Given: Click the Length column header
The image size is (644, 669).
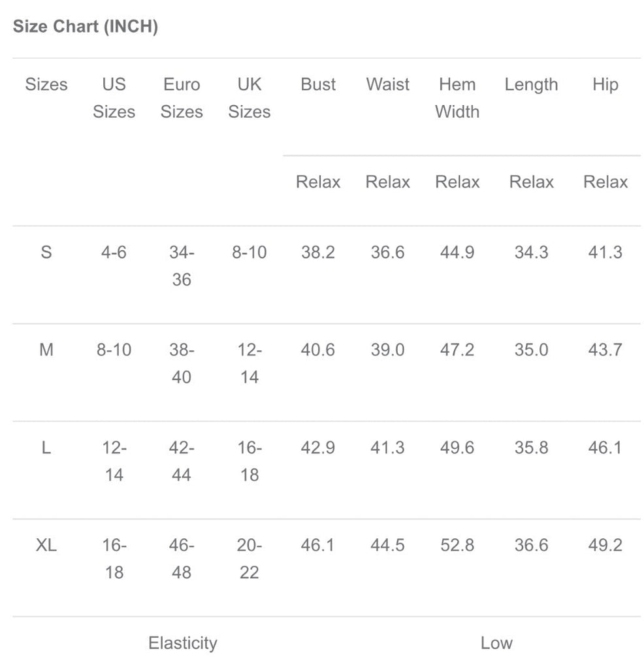Looking at the screenshot, I should (531, 84).
